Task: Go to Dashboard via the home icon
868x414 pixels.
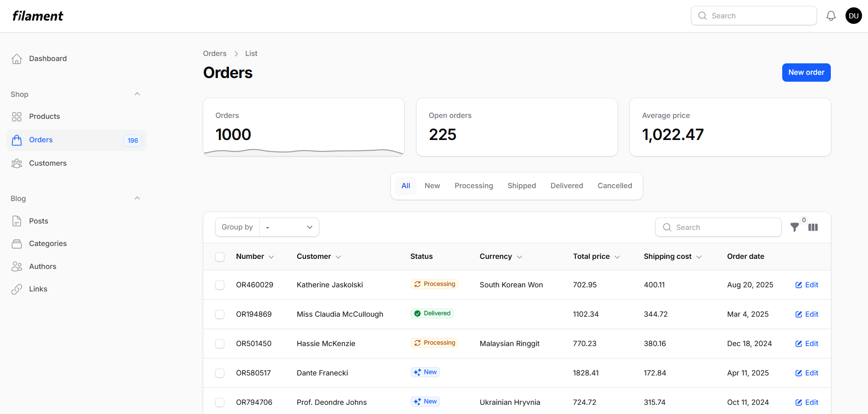Action: [x=17, y=59]
